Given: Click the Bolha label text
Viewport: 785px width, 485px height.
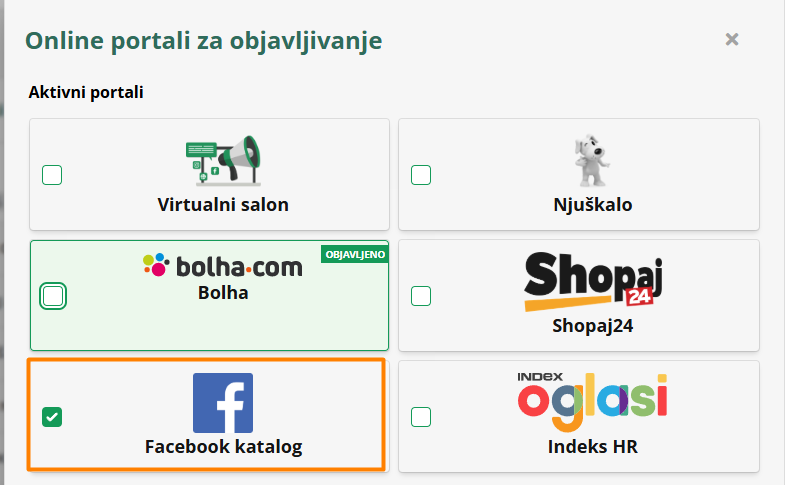Looking at the screenshot, I should (x=223, y=293).
